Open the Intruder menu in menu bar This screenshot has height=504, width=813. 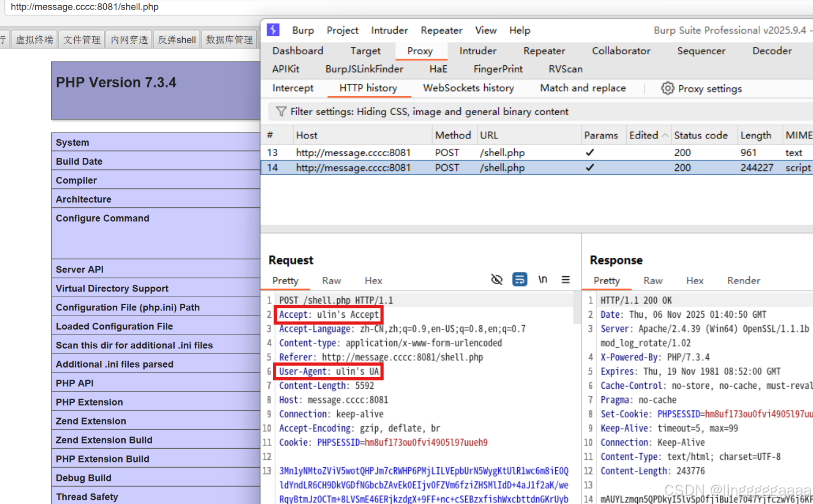[389, 31]
